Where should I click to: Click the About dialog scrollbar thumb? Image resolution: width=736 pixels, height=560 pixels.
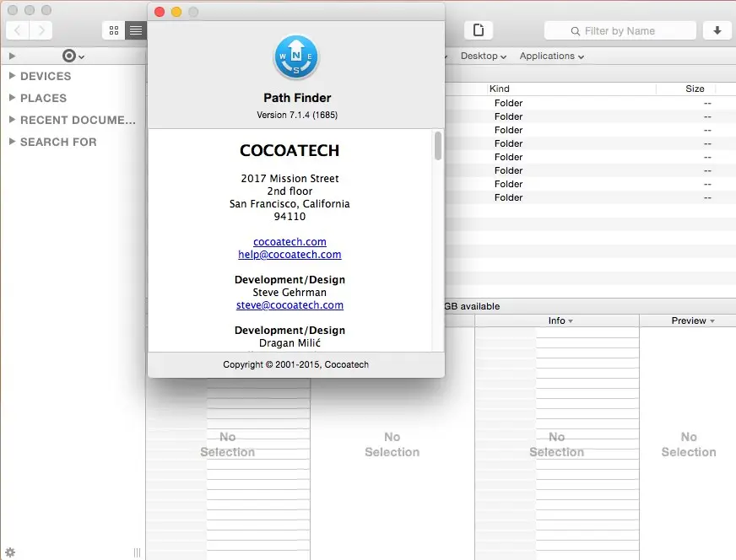coord(438,145)
